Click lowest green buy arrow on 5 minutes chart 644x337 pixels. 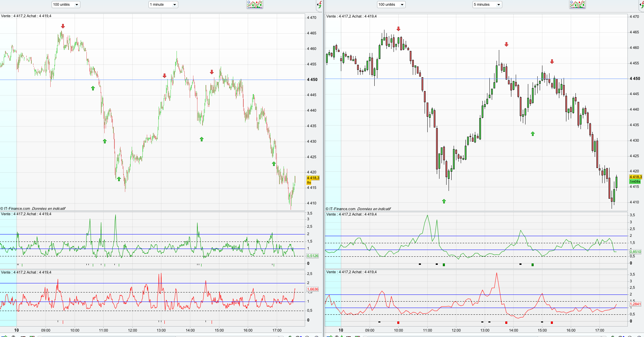tap(444, 201)
